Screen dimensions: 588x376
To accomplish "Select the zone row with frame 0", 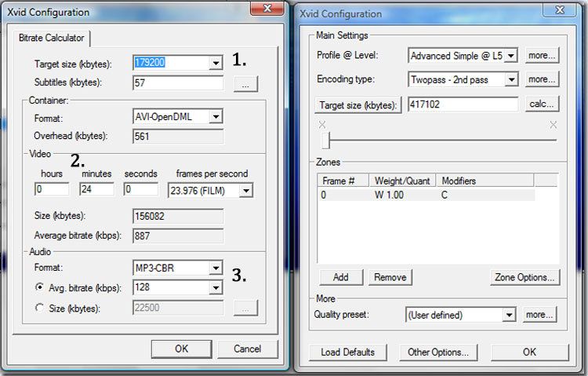I will [426, 195].
